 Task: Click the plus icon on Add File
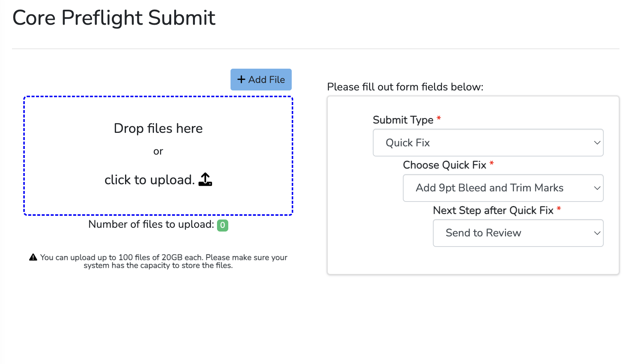[x=241, y=80]
